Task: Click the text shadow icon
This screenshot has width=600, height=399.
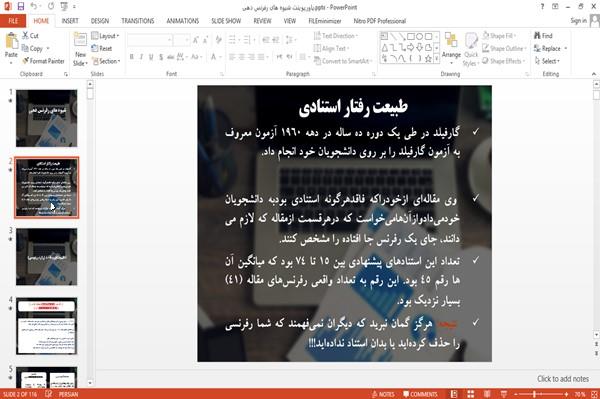Action: 161,57
